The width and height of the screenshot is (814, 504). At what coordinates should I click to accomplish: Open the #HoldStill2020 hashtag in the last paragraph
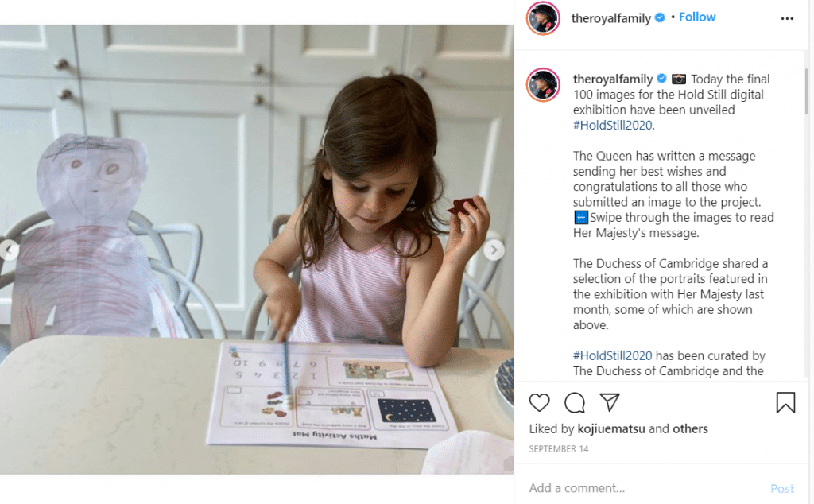612,355
